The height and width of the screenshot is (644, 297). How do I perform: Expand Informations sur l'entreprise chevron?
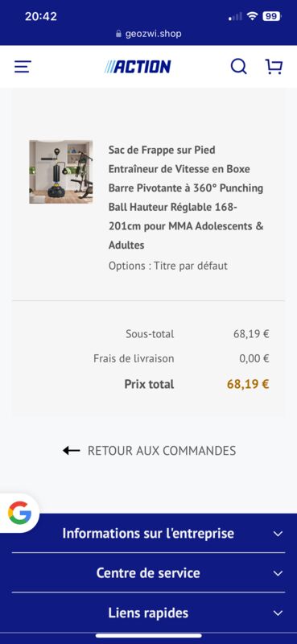278,534
